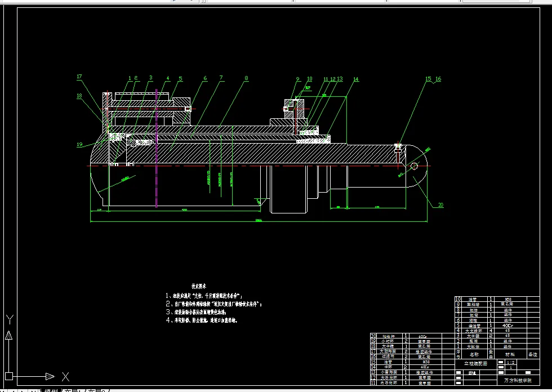Image resolution: width=552 pixels, height=392 pixels.
Task: Pick part callout number 5
Action: click(180, 78)
